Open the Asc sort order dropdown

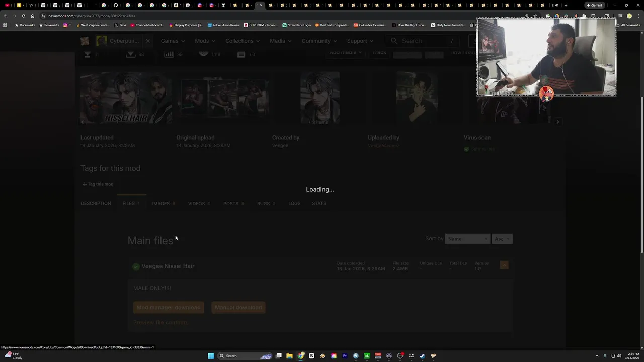coord(502,239)
